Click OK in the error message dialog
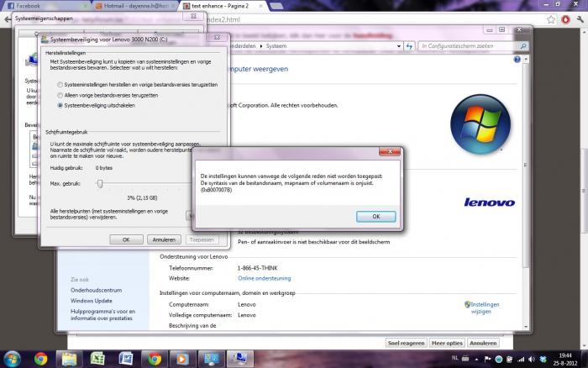The height and width of the screenshot is (368, 588). [375, 217]
